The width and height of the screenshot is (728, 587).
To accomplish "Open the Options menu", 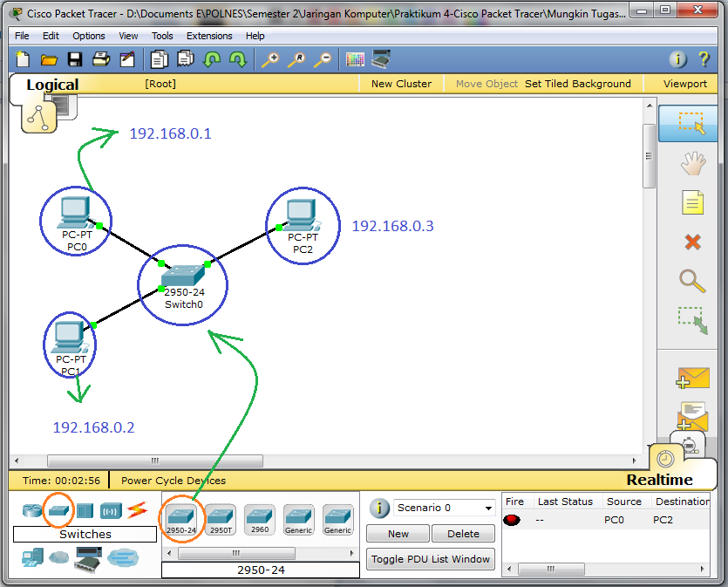I will point(89,36).
